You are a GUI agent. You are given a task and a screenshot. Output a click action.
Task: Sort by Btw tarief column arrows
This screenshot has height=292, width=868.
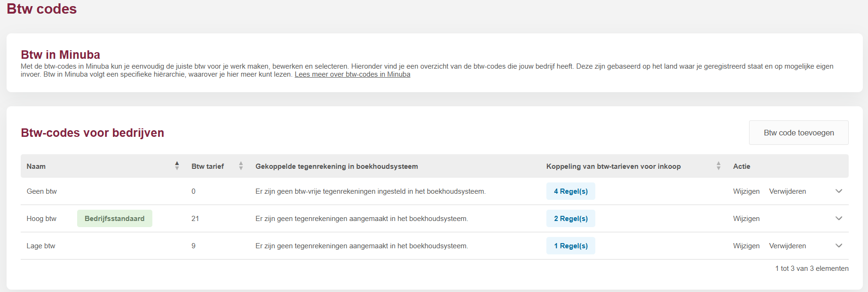[x=241, y=166]
